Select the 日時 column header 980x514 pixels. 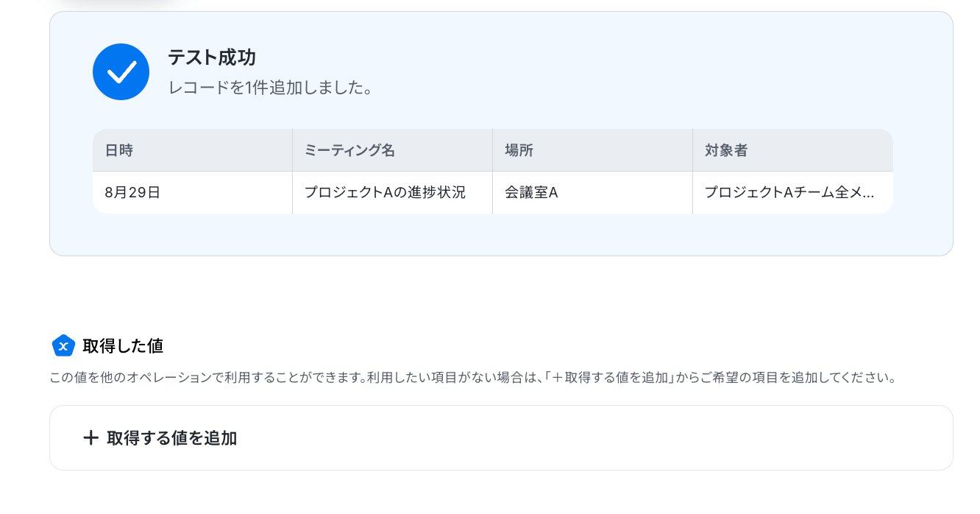coord(193,150)
